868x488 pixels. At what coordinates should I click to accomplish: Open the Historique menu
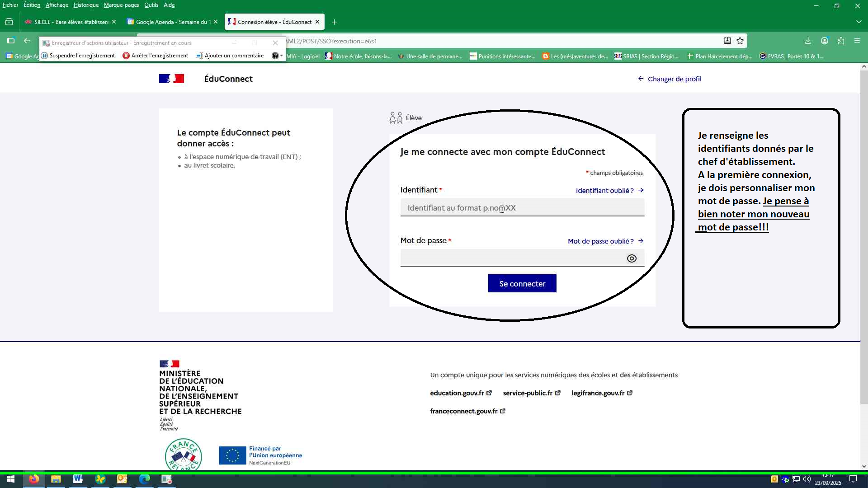(x=86, y=5)
